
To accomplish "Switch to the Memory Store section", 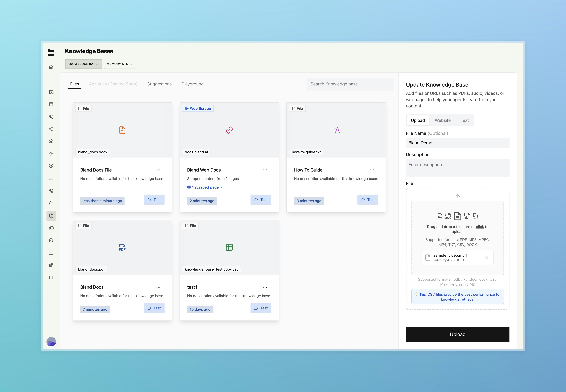I will [119, 64].
